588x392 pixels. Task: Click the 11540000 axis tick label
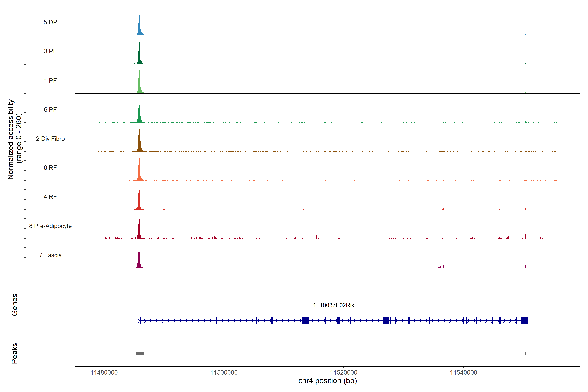point(464,373)
